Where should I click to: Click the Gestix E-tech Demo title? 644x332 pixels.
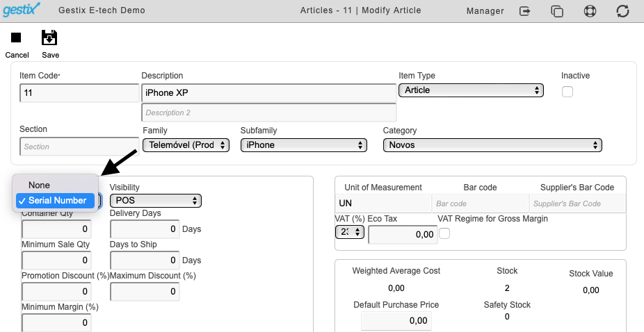click(102, 10)
